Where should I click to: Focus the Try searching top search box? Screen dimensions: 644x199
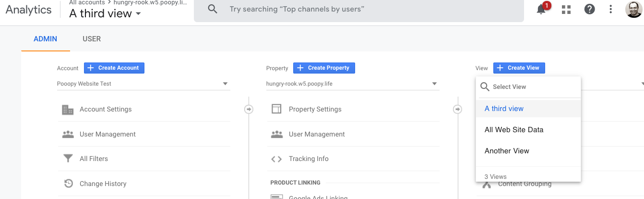click(359, 9)
